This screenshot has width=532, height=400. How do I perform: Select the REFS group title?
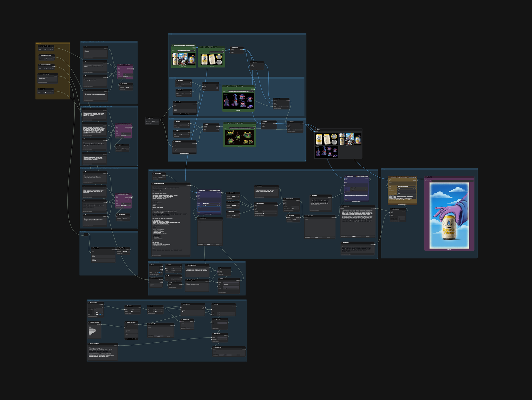(x=170, y=34)
